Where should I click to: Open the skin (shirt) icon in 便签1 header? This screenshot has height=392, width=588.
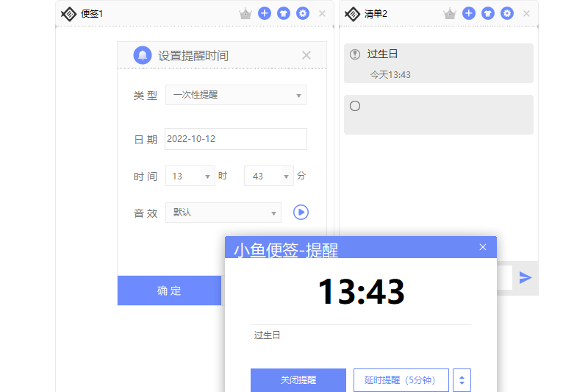coord(284,13)
